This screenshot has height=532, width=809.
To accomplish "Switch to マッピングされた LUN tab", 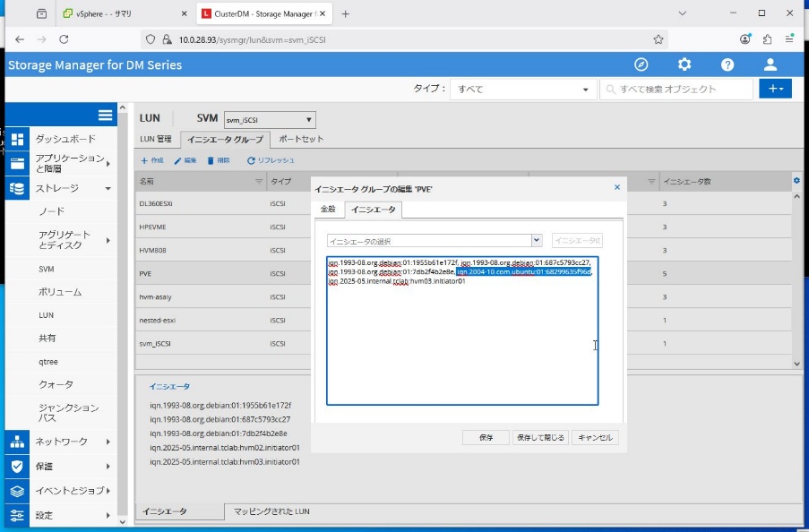I will tap(271, 511).
